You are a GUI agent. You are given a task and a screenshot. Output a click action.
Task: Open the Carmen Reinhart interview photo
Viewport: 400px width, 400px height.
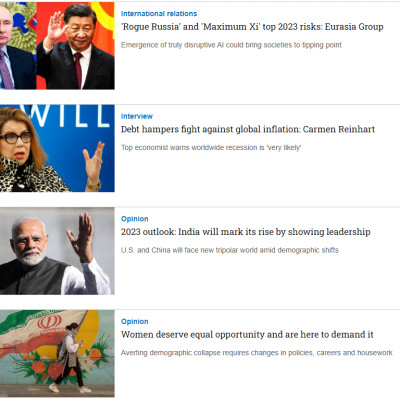pyautogui.click(x=57, y=148)
